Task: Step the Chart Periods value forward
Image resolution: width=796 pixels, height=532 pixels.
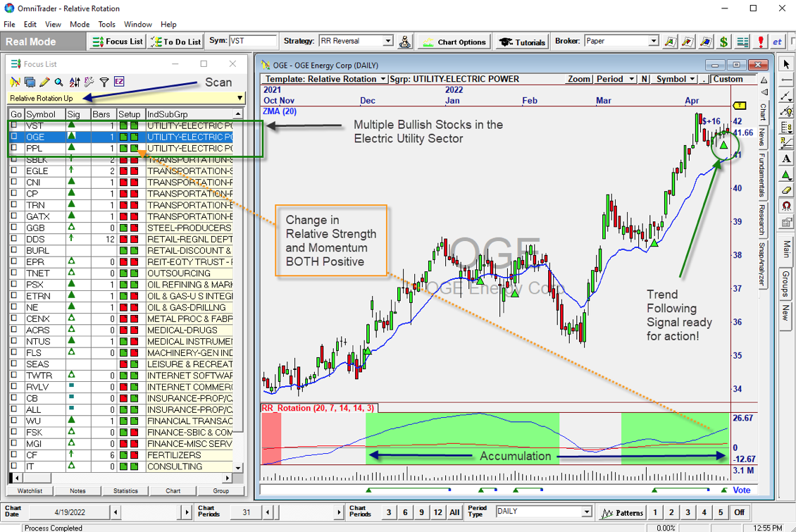Action: coord(339,512)
